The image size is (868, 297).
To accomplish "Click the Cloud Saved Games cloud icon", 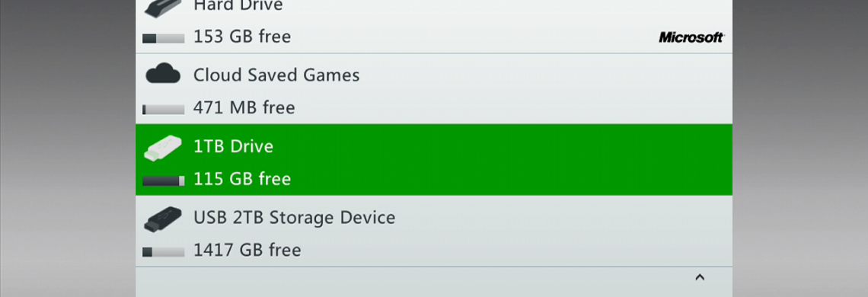I will pos(163,74).
